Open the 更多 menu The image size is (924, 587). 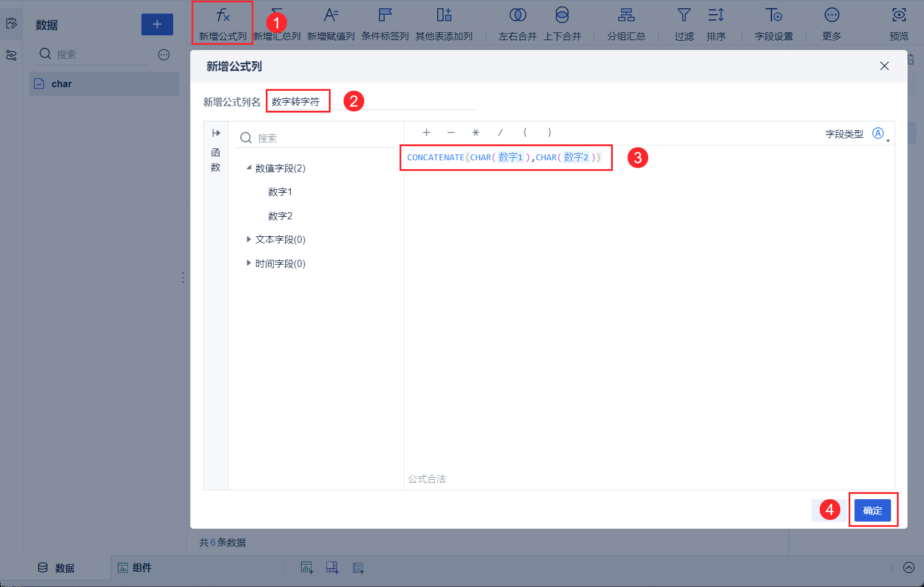tap(832, 24)
